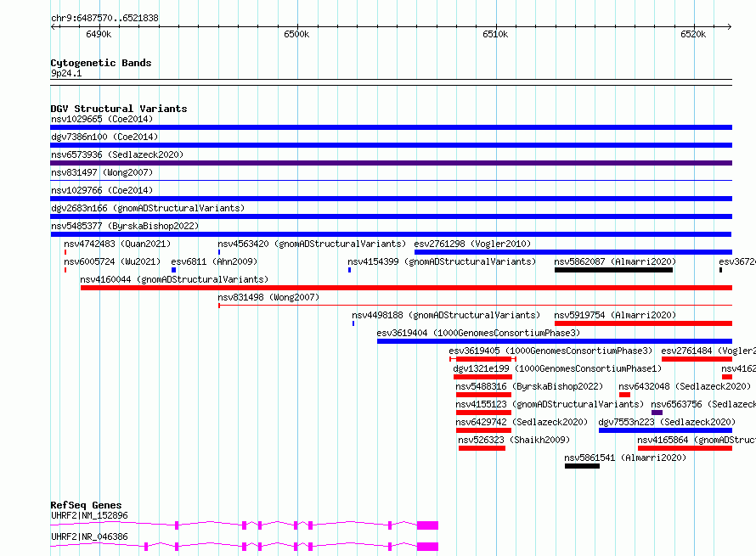756x556 pixels.
Task: Open the nsv6573936 (Sedlazeck2020) variant label
Action: [x=117, y=154]
